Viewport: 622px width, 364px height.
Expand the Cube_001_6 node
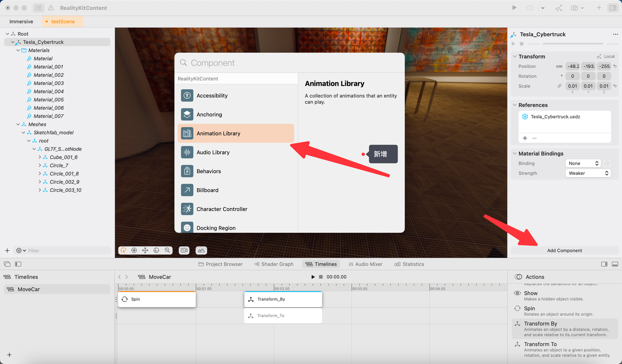(x=40, y=157)
